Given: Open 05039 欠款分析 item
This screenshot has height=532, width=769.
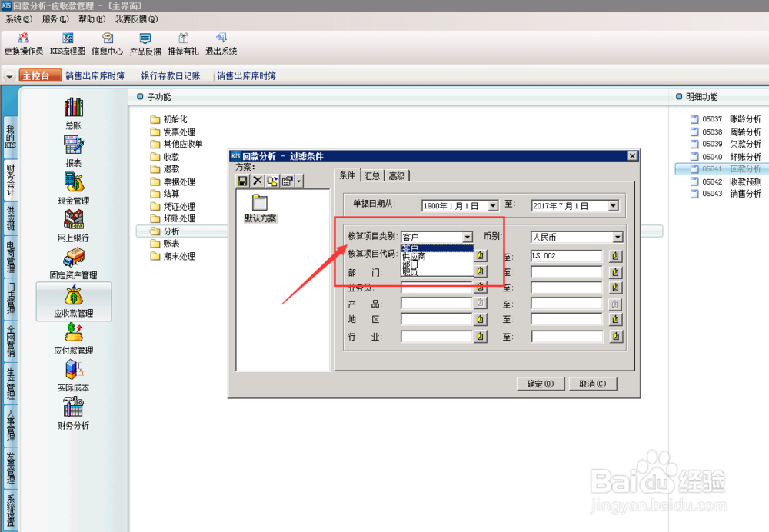Looking at the screenshot, I should 726,145.
